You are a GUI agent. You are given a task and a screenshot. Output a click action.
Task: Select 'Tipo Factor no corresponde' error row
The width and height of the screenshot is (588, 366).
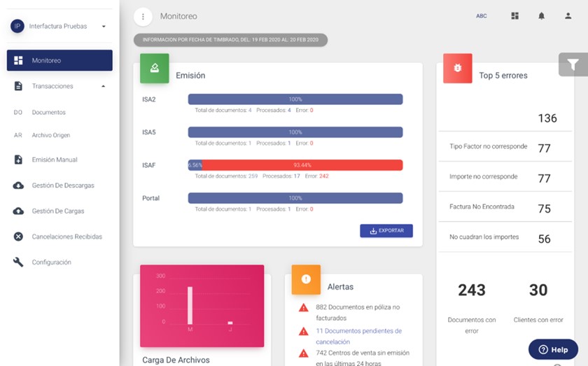click(x=505, y=147)
